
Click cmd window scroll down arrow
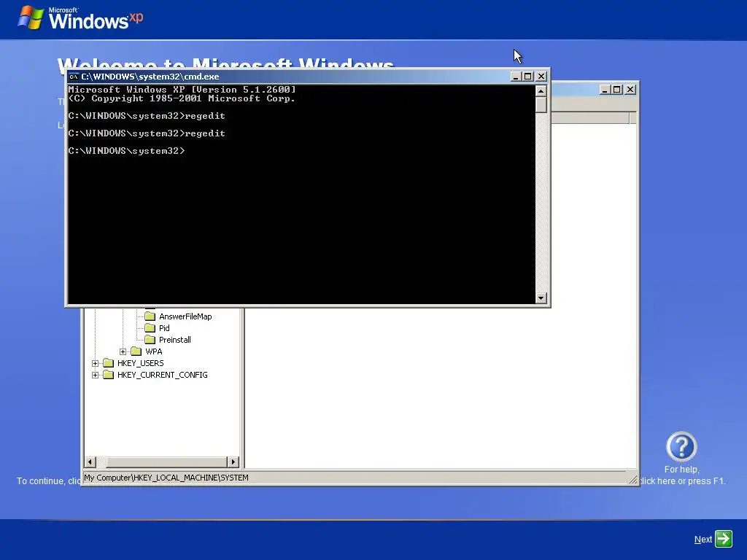(541, 298)
